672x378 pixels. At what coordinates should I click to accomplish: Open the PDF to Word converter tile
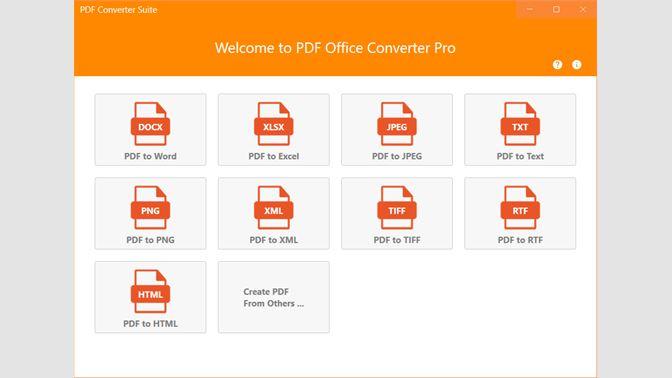[x=150, y=130]
